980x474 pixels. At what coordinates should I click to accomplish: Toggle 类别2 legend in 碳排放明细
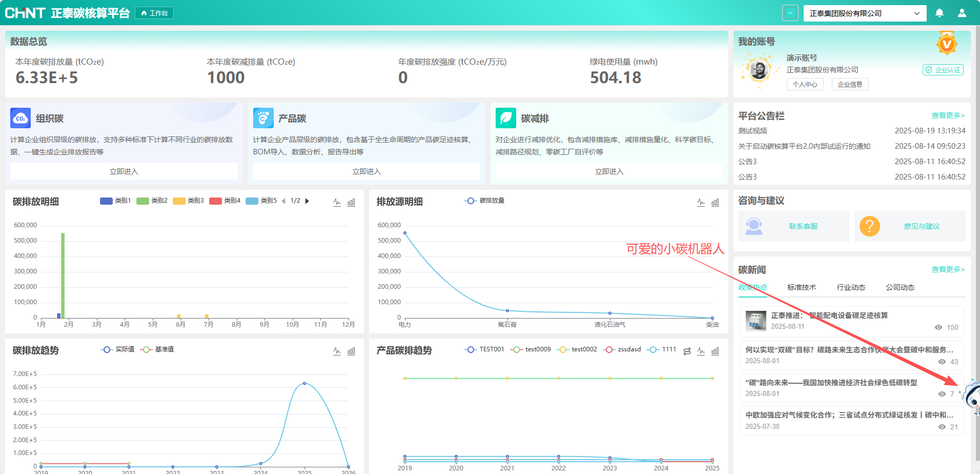(152, 201)
